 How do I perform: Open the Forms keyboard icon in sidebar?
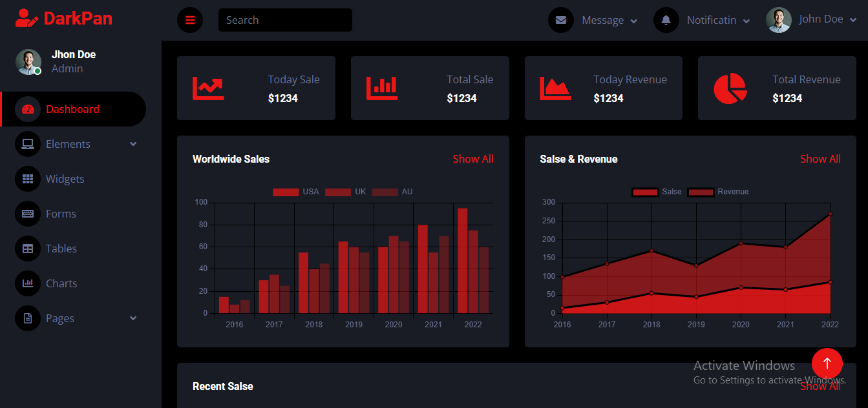[28, 214]
